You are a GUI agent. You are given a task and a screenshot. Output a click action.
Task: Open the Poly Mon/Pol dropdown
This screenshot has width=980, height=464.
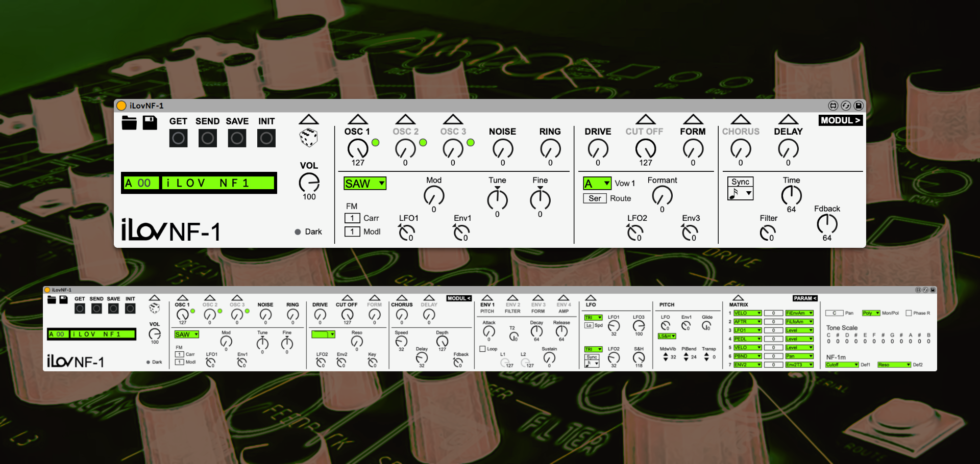(871, 313)
